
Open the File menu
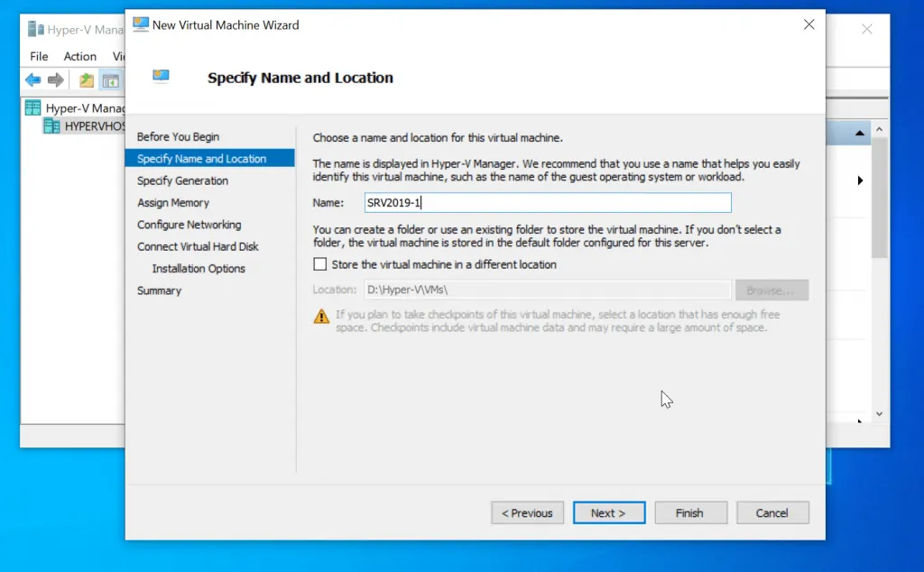click(x=39, y=56)
